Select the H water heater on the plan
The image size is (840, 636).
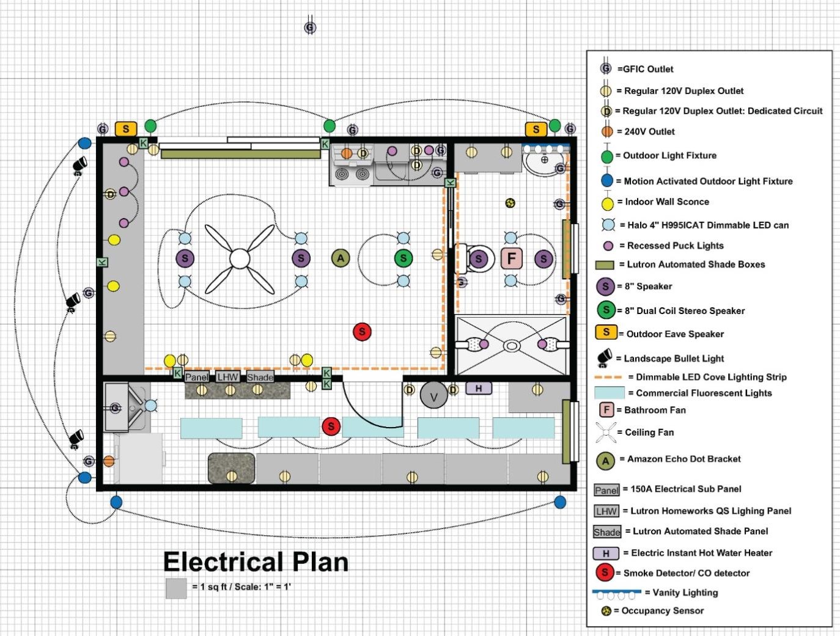tap(479, 388)
